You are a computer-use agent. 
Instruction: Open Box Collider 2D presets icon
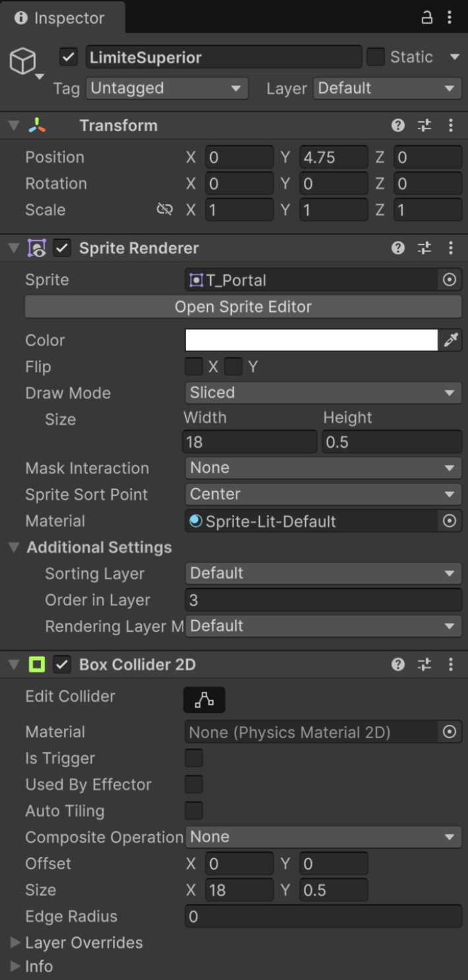point(424,665)
